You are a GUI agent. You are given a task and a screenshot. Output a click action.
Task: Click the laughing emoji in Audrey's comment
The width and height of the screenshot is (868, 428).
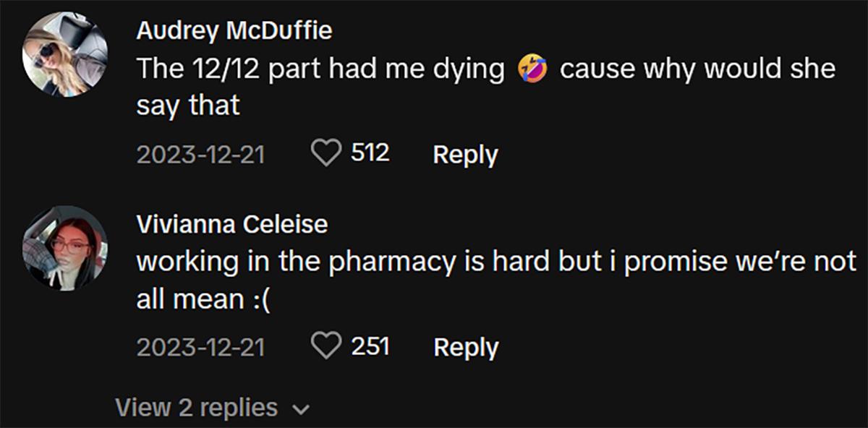pyautogui.click(x=531, y=68)
